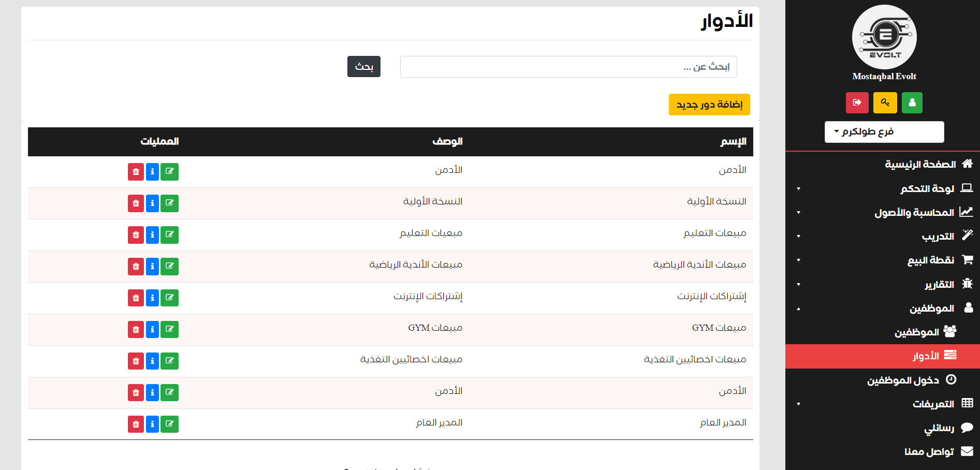Edit the إشتراكات الإنترنت role

(169, 298)
